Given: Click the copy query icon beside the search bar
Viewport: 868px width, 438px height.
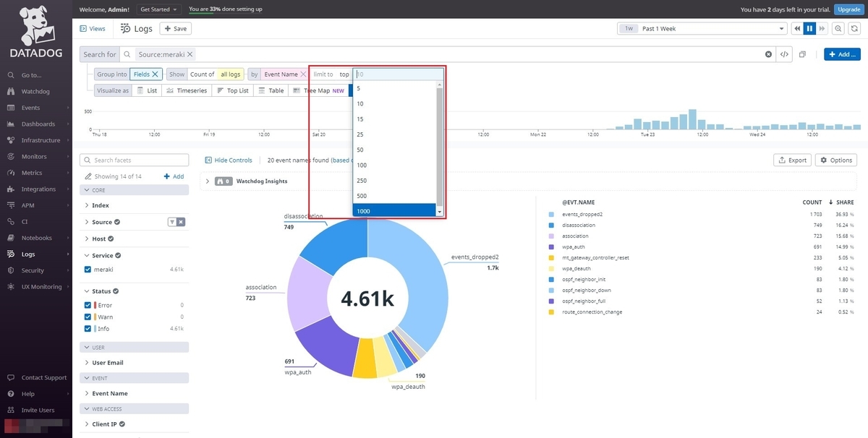Looking at the screenshot, I should click(803, 54).
